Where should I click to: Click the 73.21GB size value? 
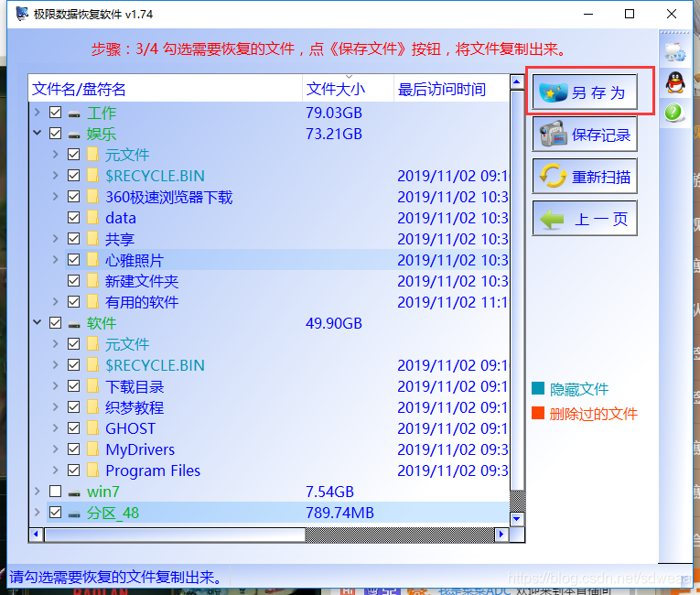[x=333, y=134]
